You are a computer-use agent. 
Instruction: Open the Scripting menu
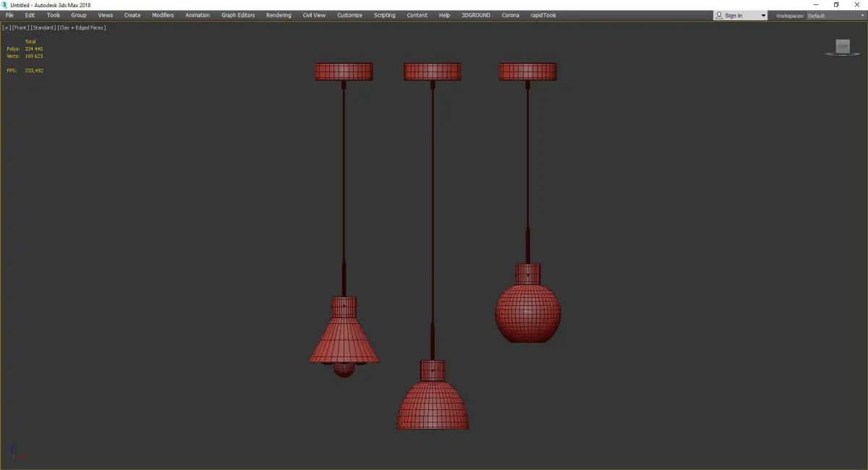click(384, 15)
